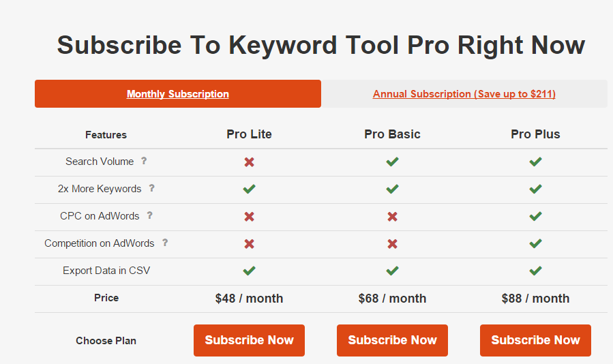Image resolution: width=613 pixels, height=364 pixels.
Task: Open the help tooltip for CPC on AdWords
Action: click(149, 215)
